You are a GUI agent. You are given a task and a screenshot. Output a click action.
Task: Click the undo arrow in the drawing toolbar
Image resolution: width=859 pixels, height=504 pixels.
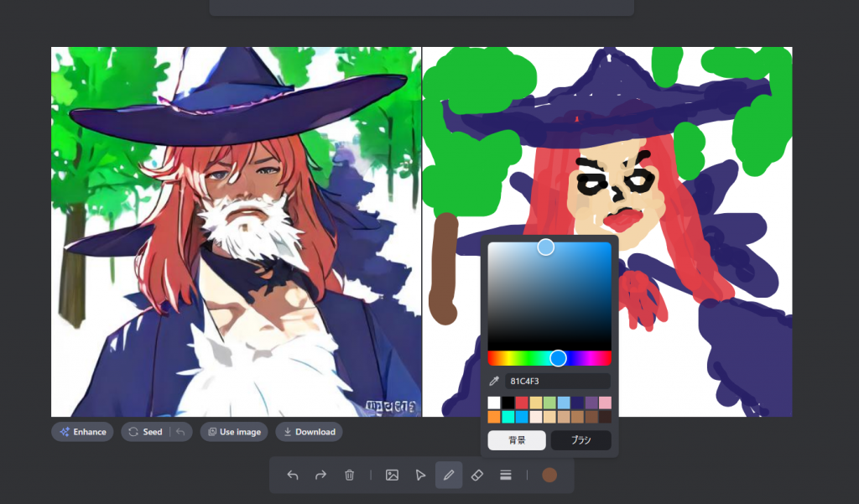pyautogui.click(x=293, y=475)
